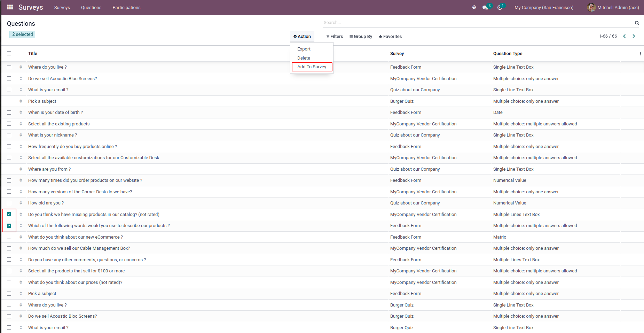Open the activities clock icon
Image resolution: width=644 pixels, height=333 pixels.
point(500,7)
